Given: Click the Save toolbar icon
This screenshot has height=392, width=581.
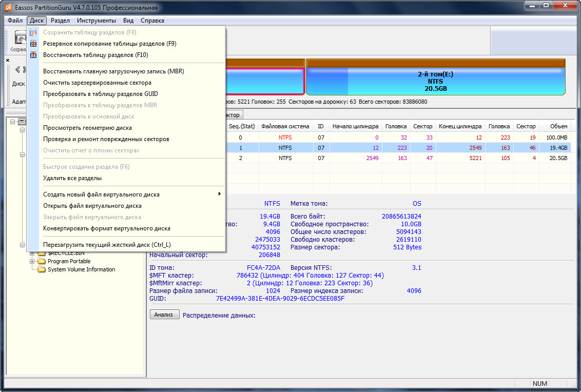Looking at the screenshot, I should coord(20,38).
